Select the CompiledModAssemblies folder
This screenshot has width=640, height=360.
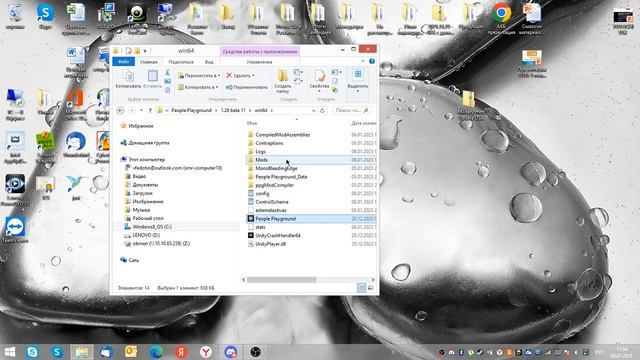click(282, 135)
